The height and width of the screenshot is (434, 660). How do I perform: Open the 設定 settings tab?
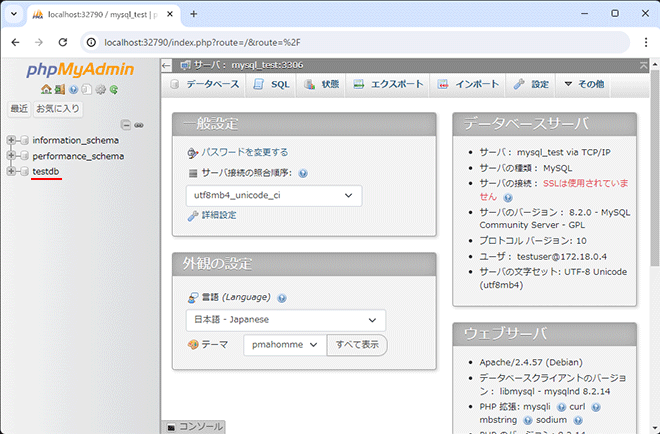(x=531, y=84)
